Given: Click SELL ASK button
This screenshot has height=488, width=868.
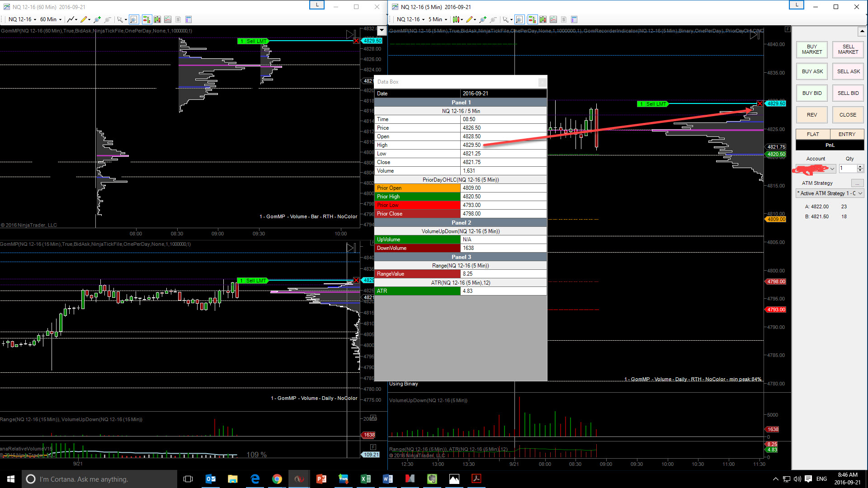Looking at the screenshot, I should coord(848,71).
